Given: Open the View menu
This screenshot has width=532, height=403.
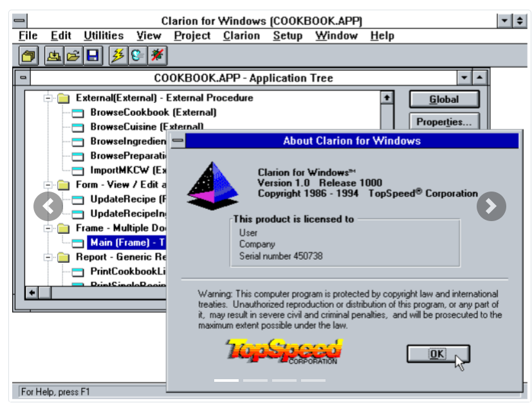Looking at the screenshot, I should point(149,35).
